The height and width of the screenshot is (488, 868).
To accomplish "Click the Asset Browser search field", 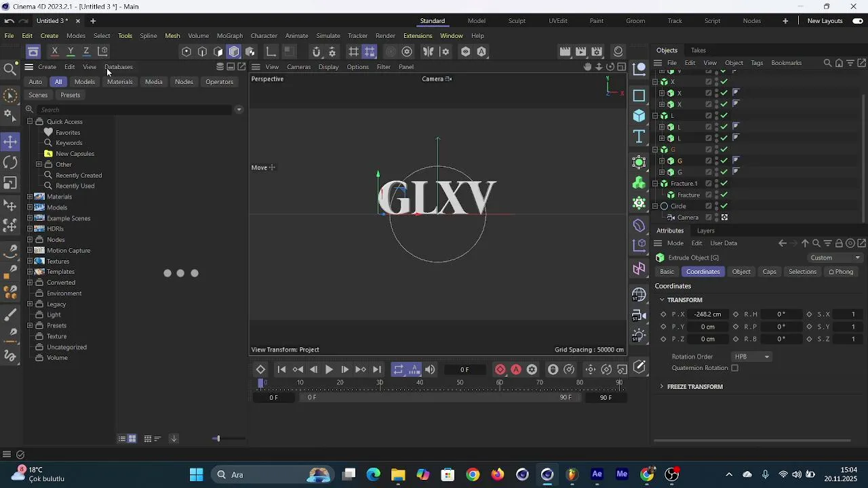I will (136, 110).
